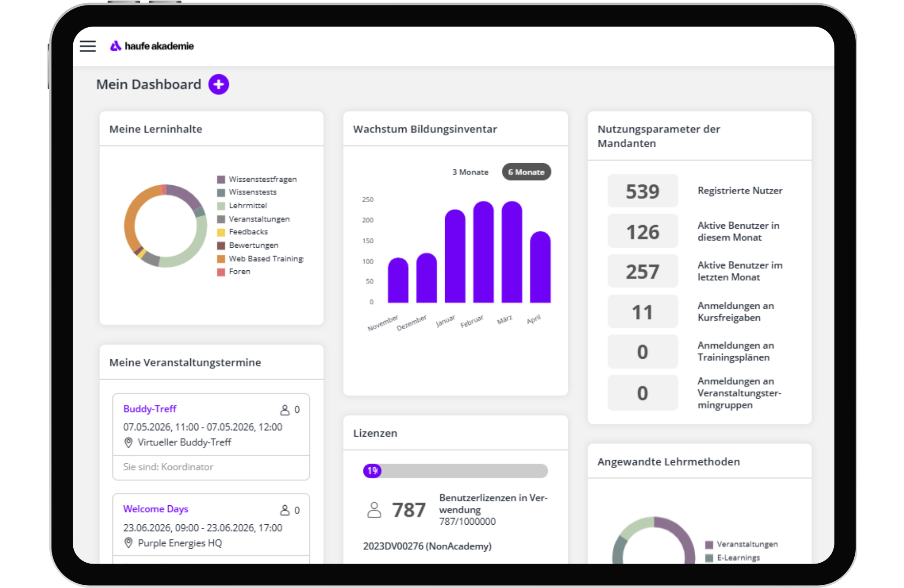Open the Buddy-Treff event link
The height and width of the screenshot is (588, 904).
click(x=150, y=409)
